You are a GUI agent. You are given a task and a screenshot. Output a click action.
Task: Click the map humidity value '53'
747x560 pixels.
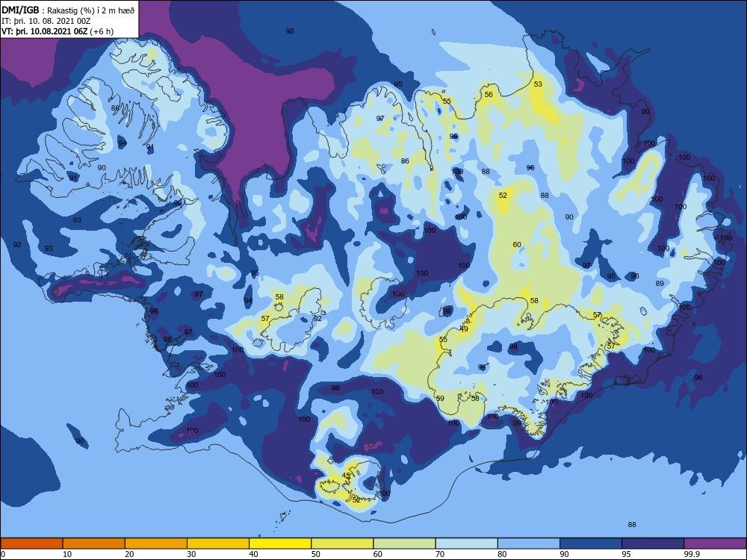point(538,84)
